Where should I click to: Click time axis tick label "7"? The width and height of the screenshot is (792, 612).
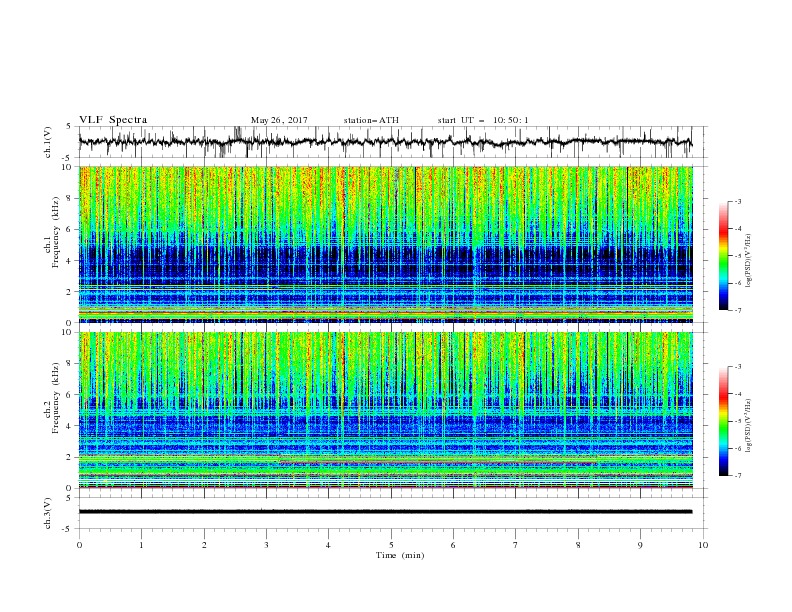tap(516, 545)
